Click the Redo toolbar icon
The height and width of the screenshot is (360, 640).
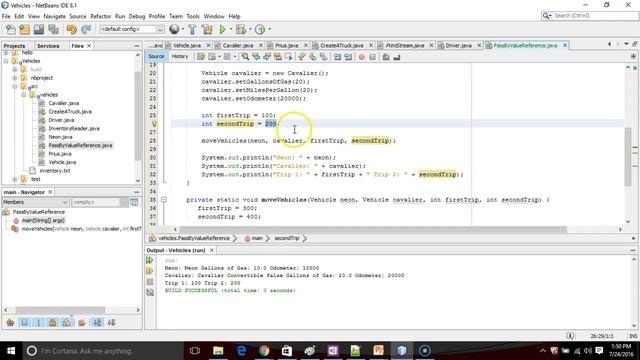86,29
